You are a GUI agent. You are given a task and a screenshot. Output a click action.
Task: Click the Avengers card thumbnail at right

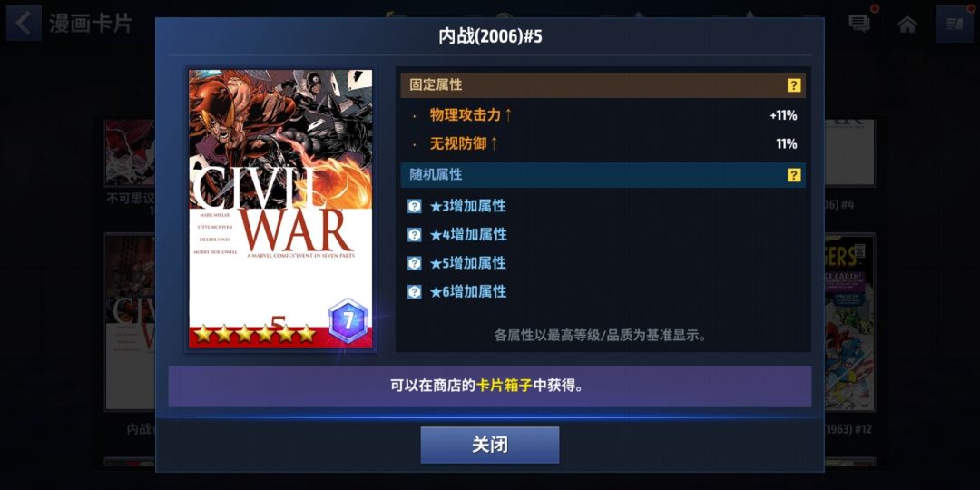[x=849, y=322]
